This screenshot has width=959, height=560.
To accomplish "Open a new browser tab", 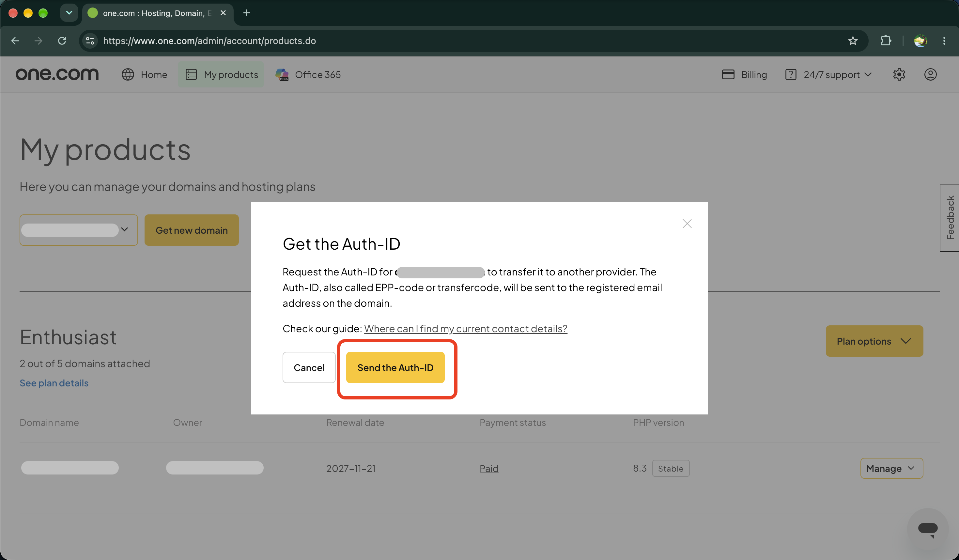I will coord(247,13).
